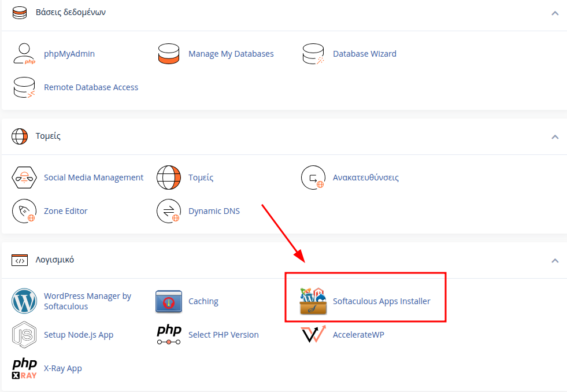Collapse the Λογισμικό section chevron
This screenshot has width=567, height=392.
(555, 261)
